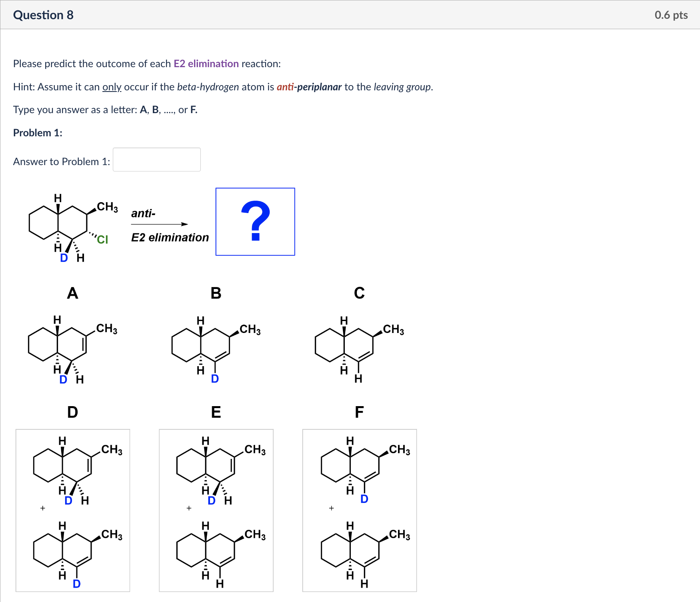Image resolution: width=700 pixels, height=602 pixels.
Task: Click the letter label F above its box
Action: click(x=359, y=413)
